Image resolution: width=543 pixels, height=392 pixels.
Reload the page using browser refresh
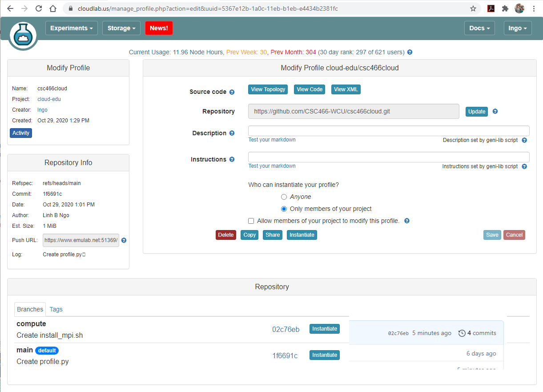click(39, 8)
